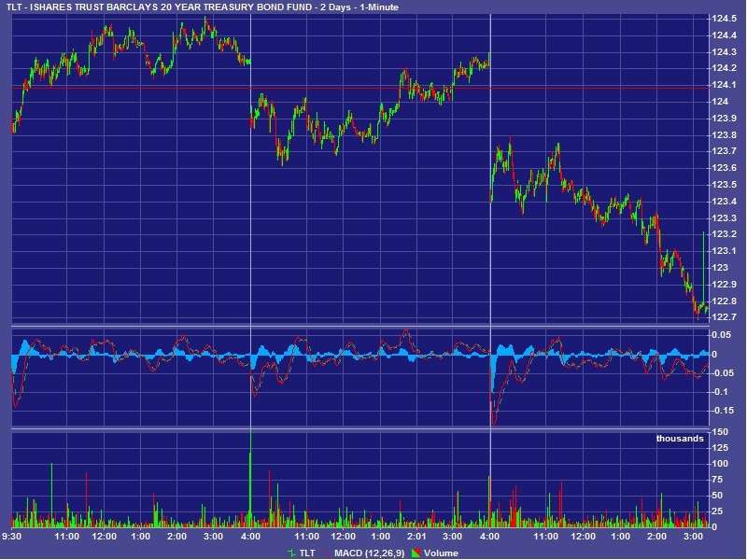Click the 150 volume axis label
Screen dimensions: 747x560
click(719, 432)
